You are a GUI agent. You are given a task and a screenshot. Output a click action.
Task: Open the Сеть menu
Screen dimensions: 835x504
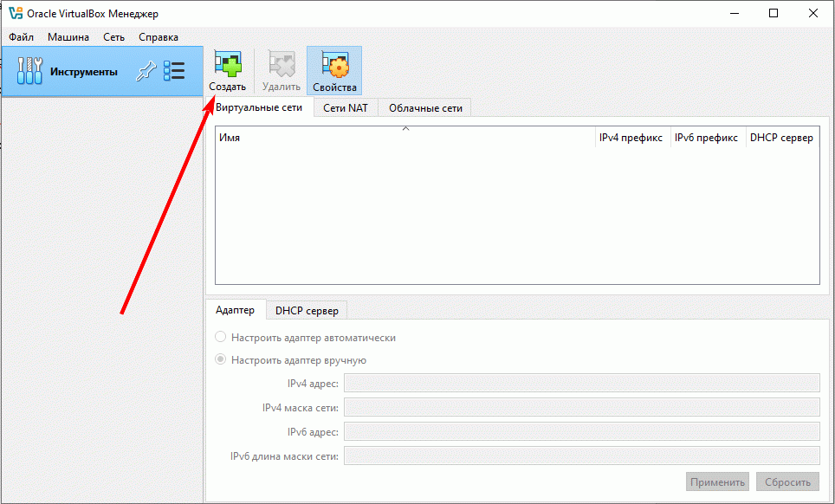pos(113,37)
